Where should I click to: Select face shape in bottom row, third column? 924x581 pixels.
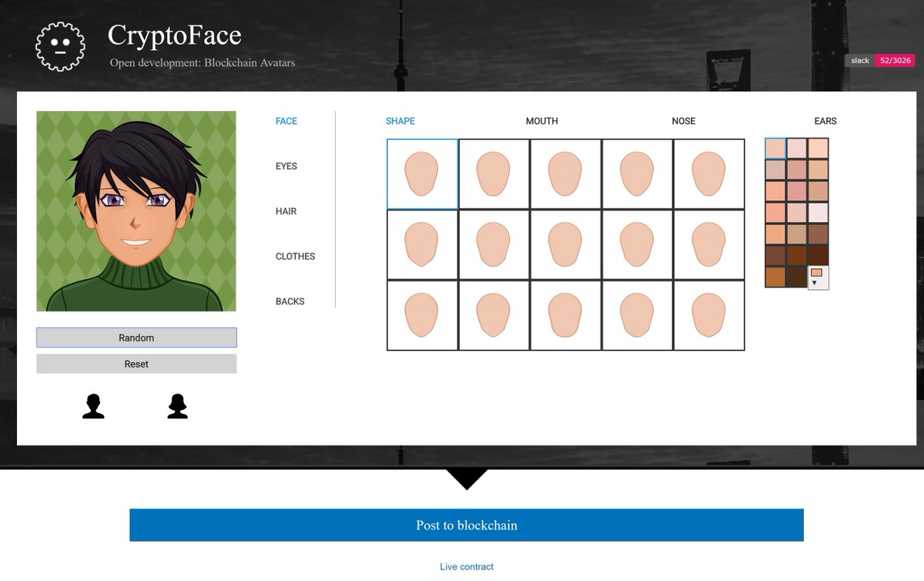click(x=565, y=316)
